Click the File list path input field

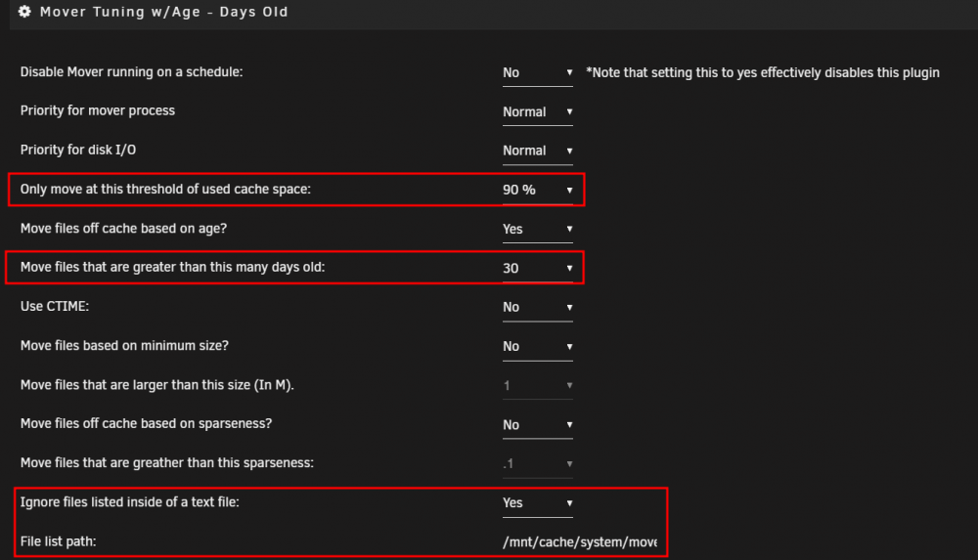tap(580, 541)
